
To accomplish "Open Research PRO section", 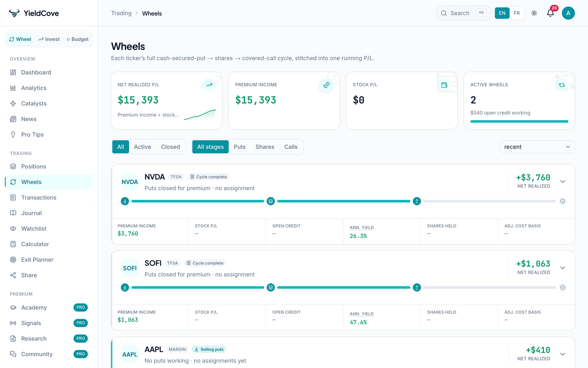I will (49, 339).
